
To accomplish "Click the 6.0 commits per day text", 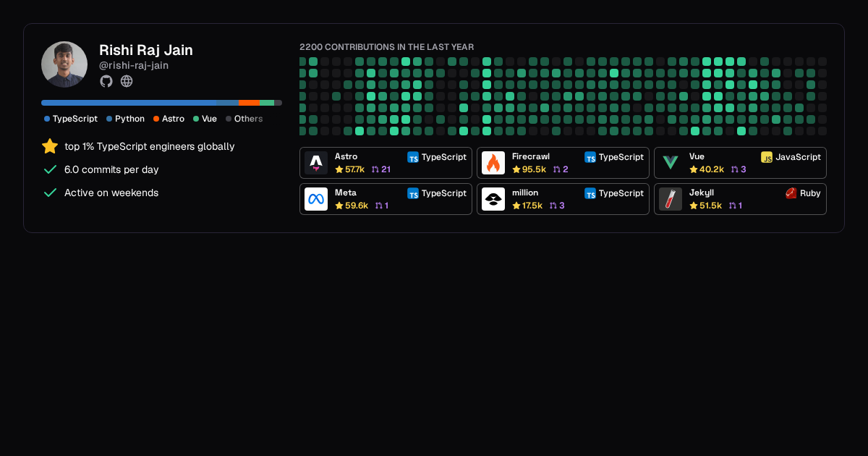I will pyautogui.click(x=111, y=169).
